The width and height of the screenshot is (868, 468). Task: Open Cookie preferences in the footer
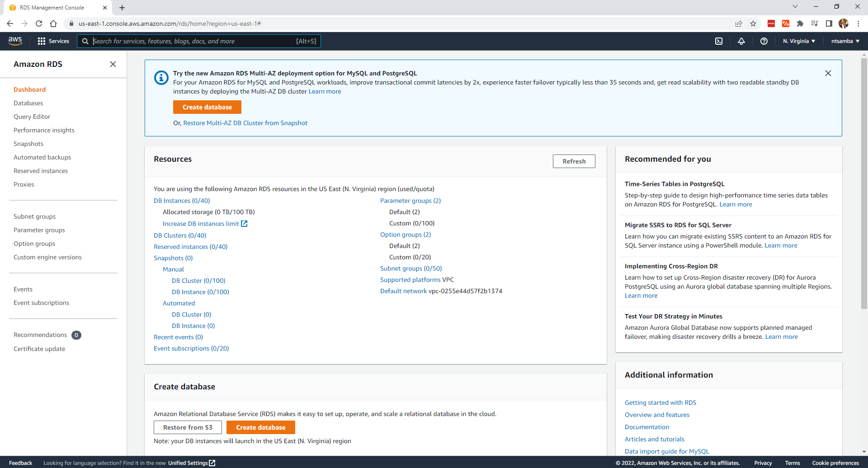tap(835, 463)
